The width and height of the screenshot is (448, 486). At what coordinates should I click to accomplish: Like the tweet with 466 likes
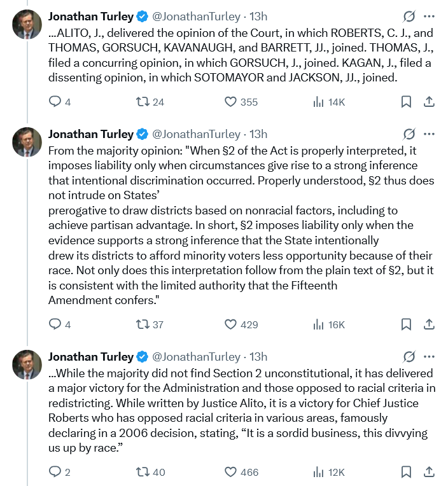click(231, 472)
